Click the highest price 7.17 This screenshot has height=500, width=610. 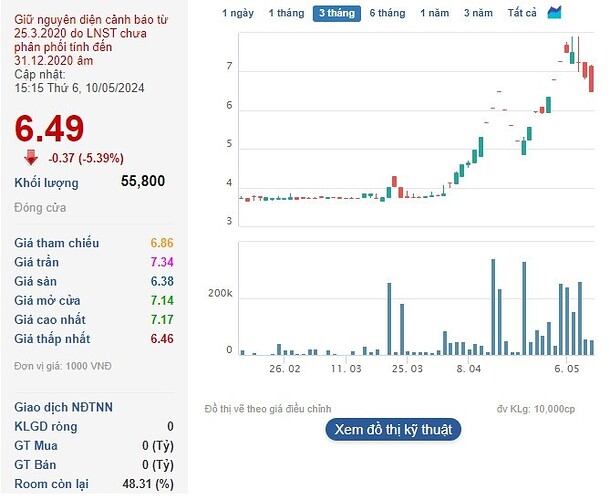click(x=162, y=319)
